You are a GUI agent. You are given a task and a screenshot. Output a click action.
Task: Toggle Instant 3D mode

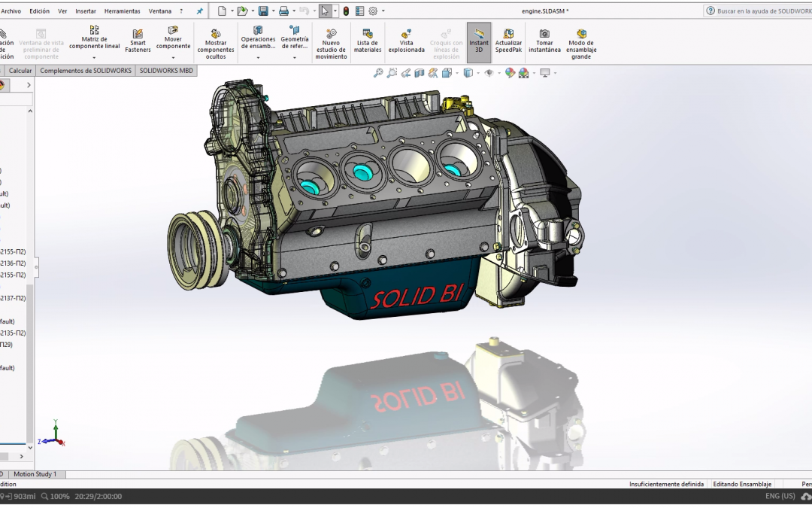(x=479, y=41)
